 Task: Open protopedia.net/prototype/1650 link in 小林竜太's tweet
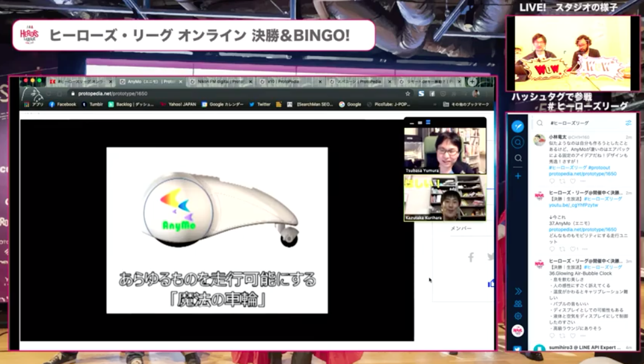tap(583, 174)
